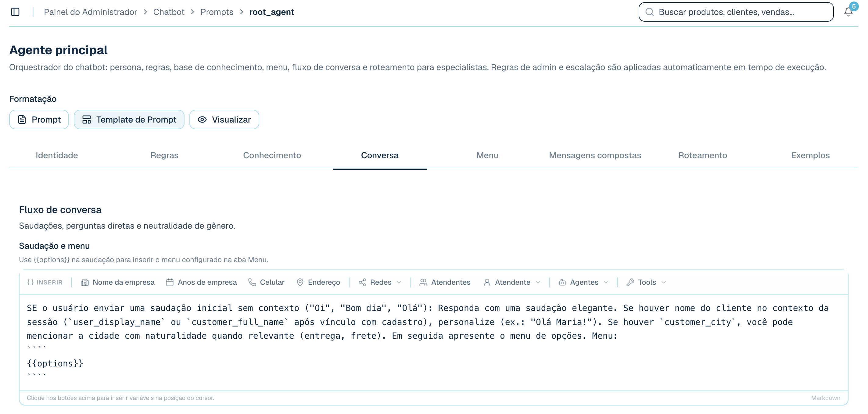Click the eye icon on Visualizar

[202, 120]
